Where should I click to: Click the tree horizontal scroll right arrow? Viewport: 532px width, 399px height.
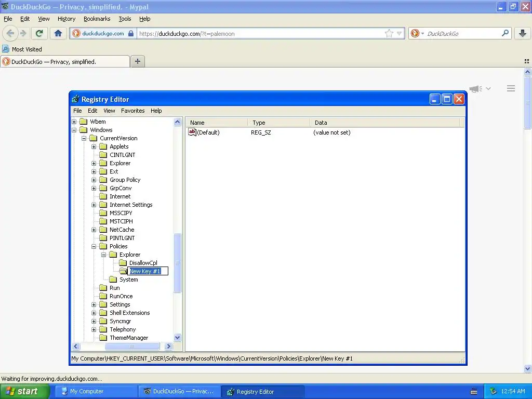(168, 347)
